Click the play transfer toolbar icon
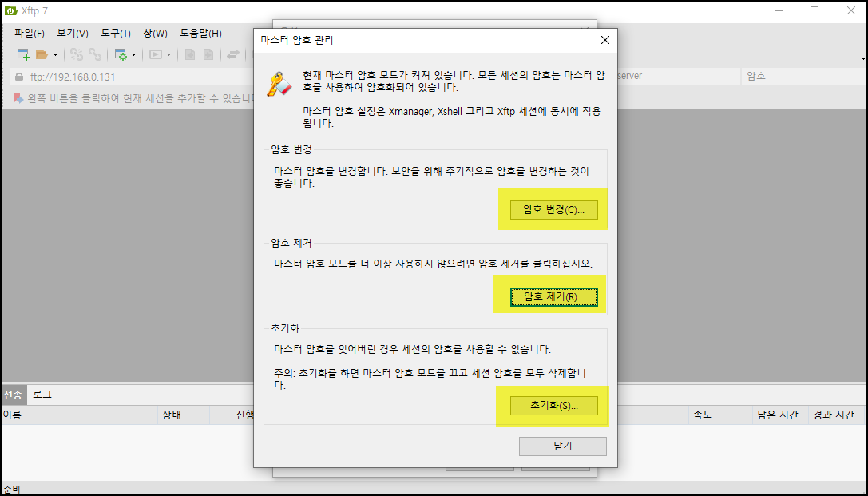Screen dimensions: 868x496 point(156,55)
